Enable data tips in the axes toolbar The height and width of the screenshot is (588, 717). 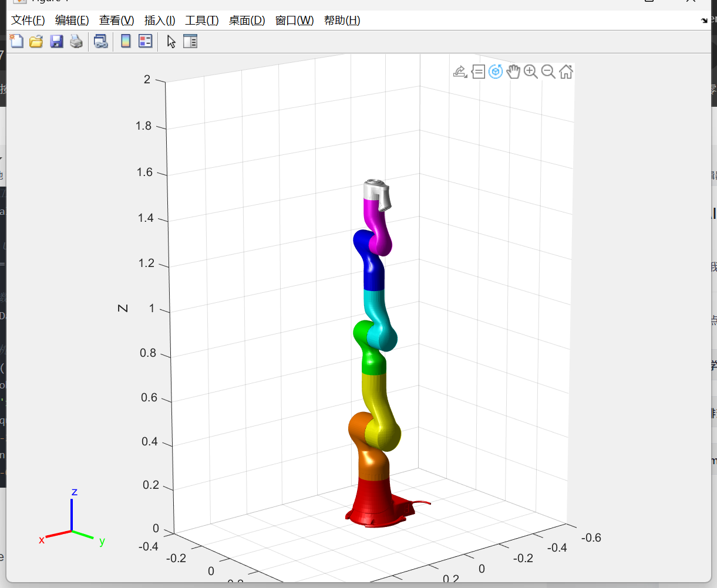click(478, 72)
